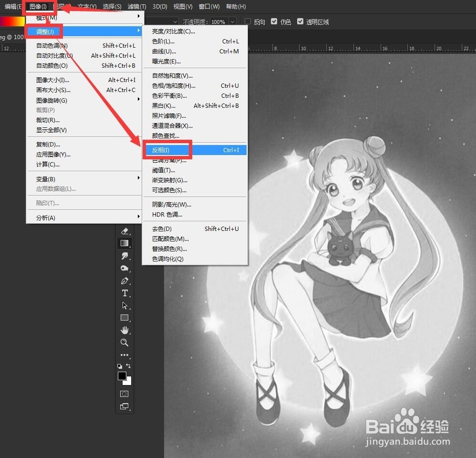Viewport: 476px width, 458px height.
Task: Choose 黑白(K)... adjustment
Action: (x=195, y=106)
